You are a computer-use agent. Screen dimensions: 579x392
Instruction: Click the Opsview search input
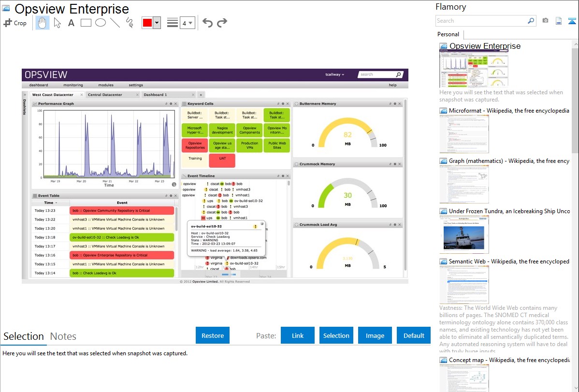pyautogui.click(x=376, y=74)
